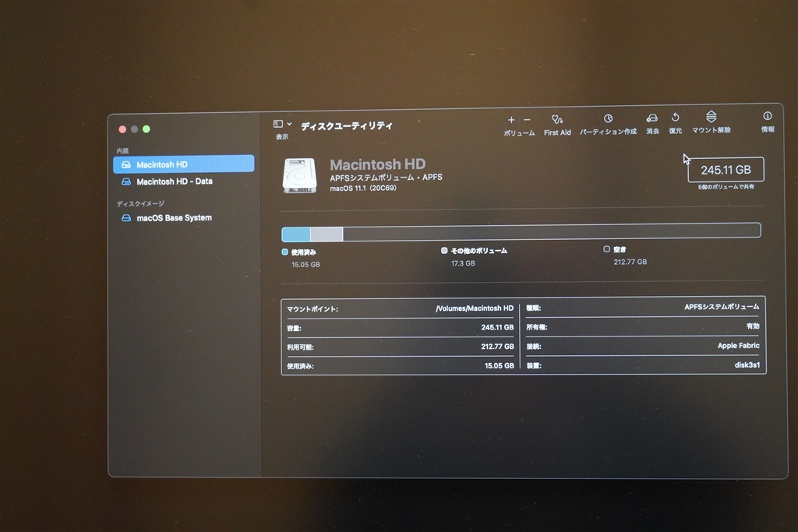This screenshot has height=532, width=798.
Task: Click the add volume plus icon
Action: [x=511, y=120]
